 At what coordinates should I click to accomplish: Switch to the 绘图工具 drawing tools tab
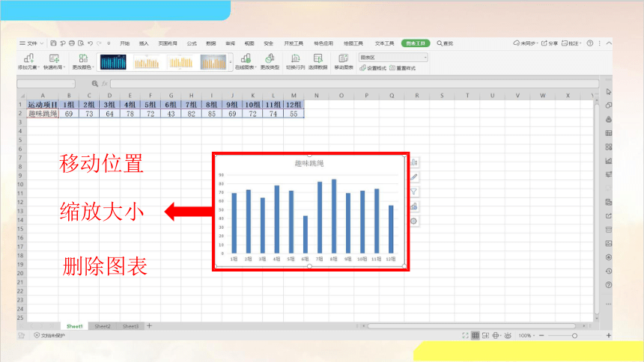353,43
